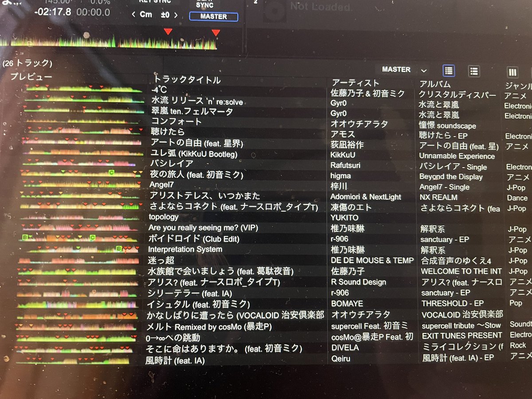Click the artist DIVELA

tap(345, 348)
